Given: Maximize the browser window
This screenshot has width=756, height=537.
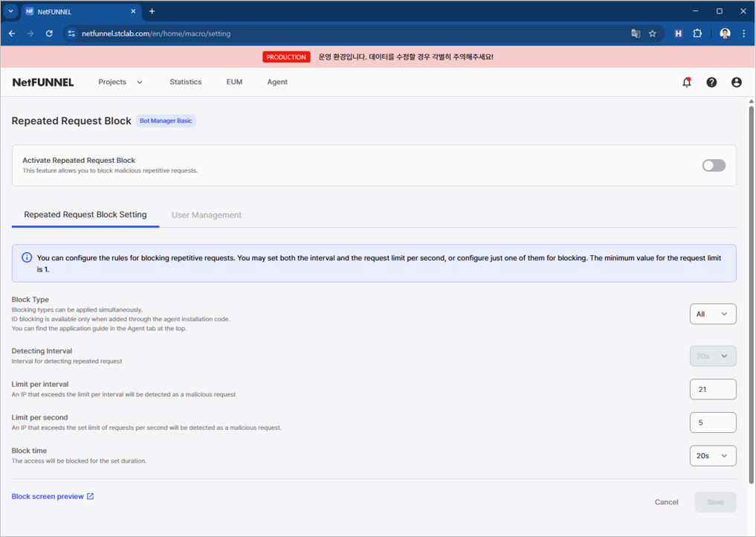Looking at the screenshot, I should (720, 11).
